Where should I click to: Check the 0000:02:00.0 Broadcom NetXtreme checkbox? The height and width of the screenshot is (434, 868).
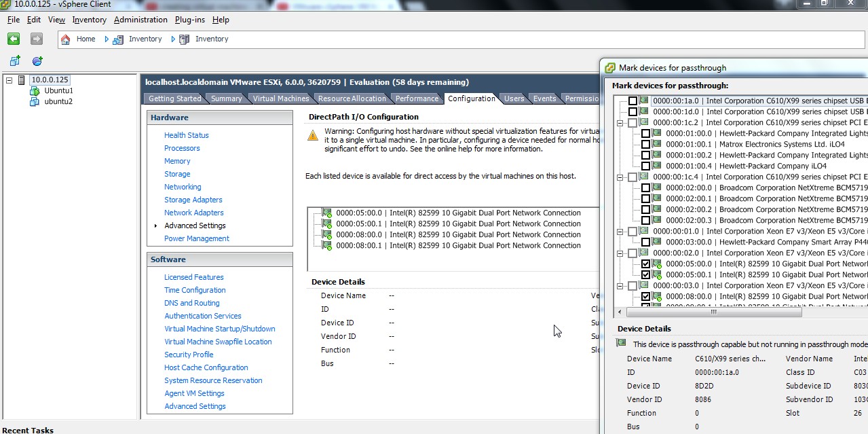point(645,187)
